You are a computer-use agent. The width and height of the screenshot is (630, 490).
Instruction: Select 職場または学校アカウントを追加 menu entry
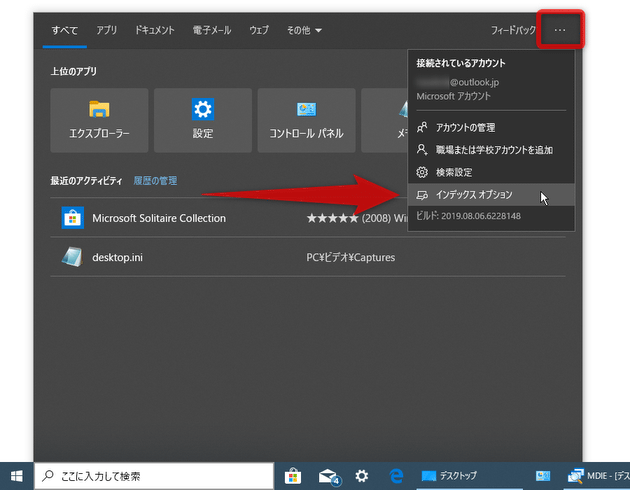click(491, 150)
